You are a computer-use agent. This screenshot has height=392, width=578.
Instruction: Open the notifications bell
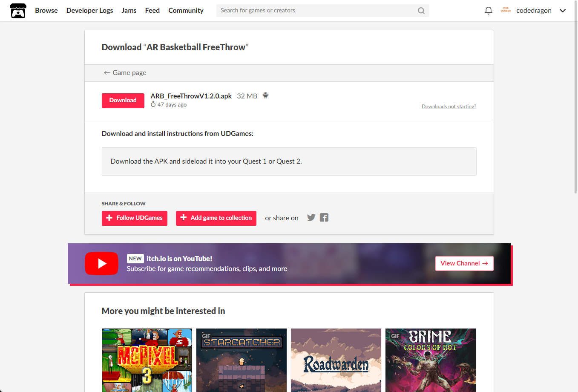489,11
